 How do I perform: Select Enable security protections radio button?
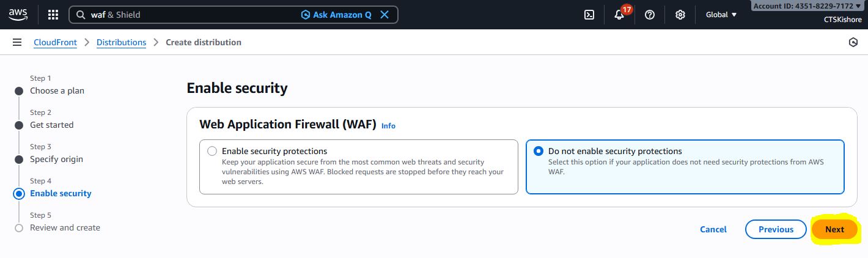(212, 151)
